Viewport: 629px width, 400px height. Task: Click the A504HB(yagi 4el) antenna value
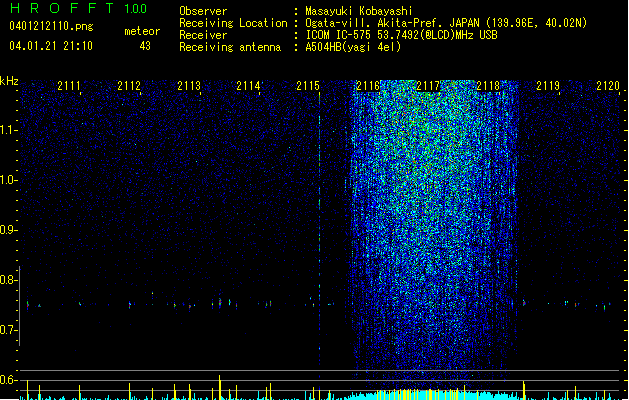coord(353,47)
